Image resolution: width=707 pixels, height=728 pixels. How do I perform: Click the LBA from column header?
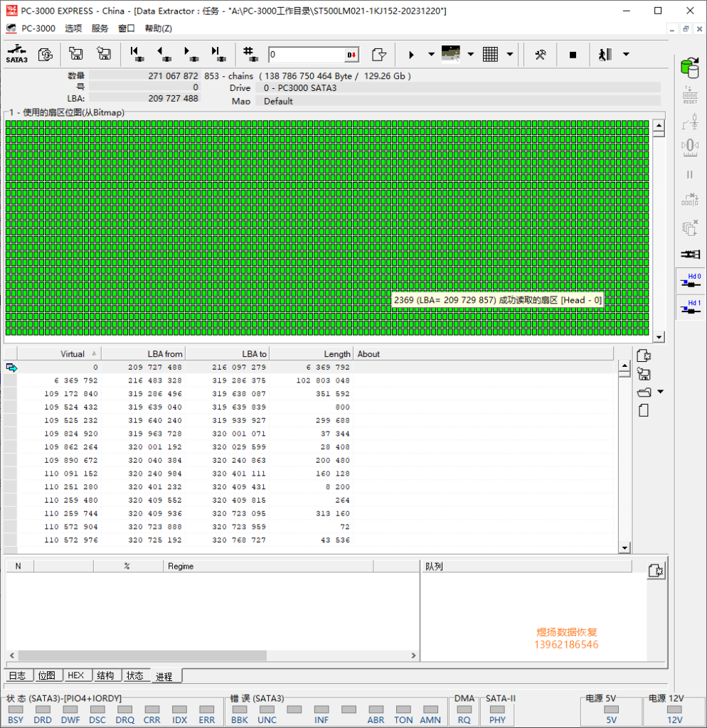[144, 354]
